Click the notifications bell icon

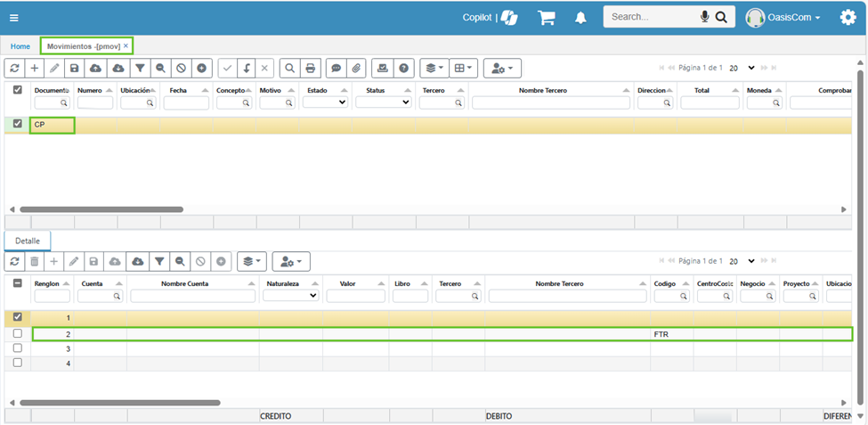tap(580, 18)
